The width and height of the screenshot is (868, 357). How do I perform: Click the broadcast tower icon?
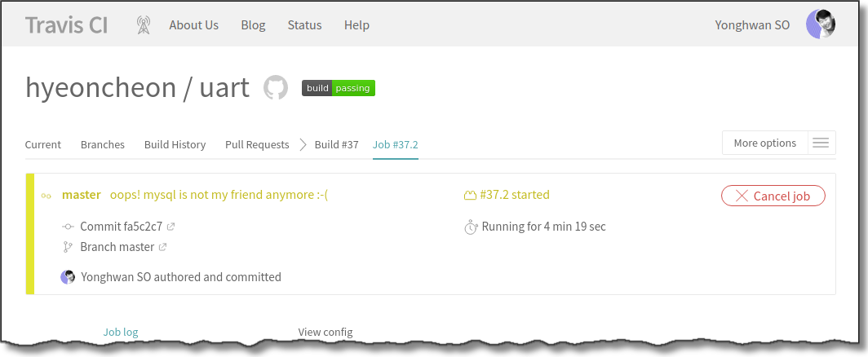(143, 25)
